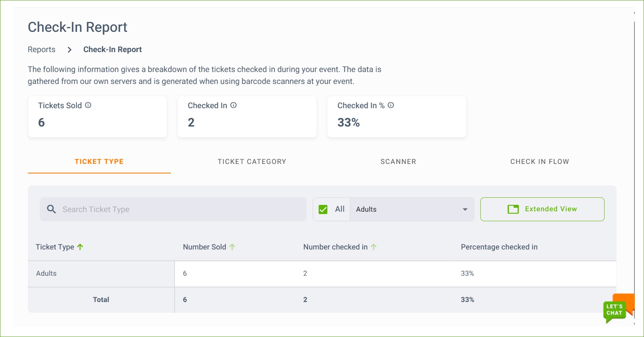Switch to the Ticket Category tab

coord(252,162)
